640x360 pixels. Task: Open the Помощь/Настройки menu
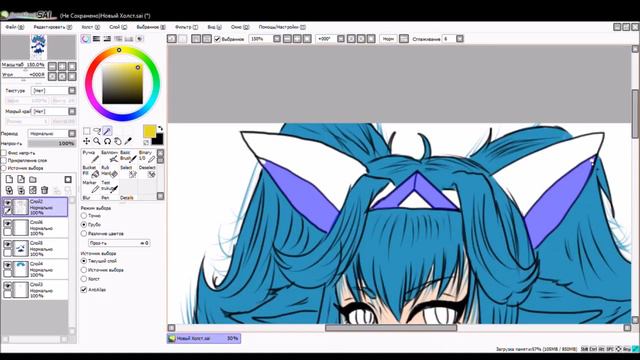pyautogui.click(x=282, y=27)
